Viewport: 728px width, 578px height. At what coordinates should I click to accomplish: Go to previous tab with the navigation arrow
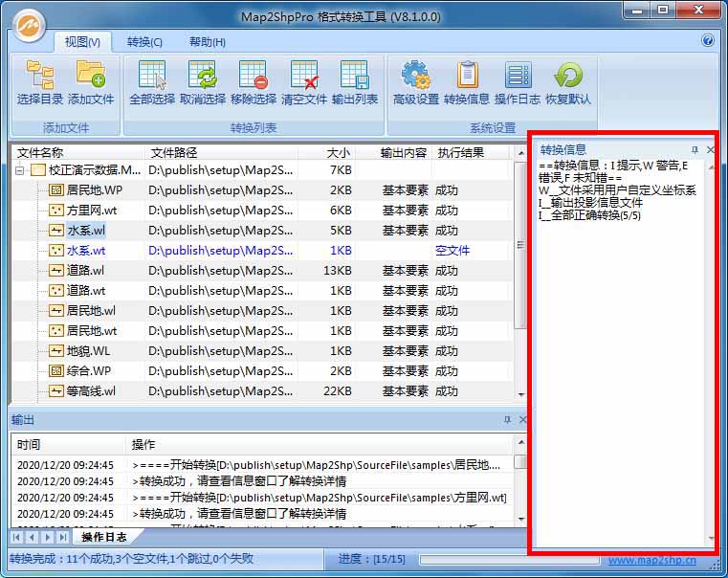(32, 538)
